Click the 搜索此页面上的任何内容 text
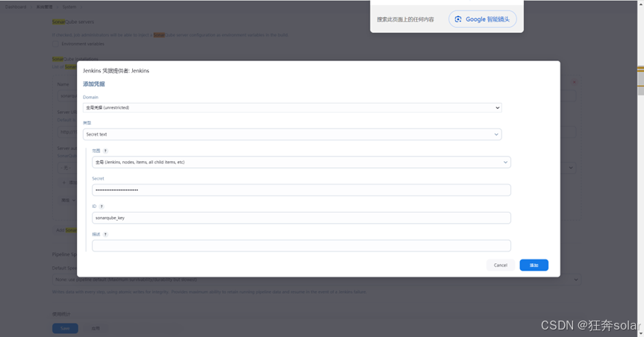 pyautogui.click(x=405, y=19)
